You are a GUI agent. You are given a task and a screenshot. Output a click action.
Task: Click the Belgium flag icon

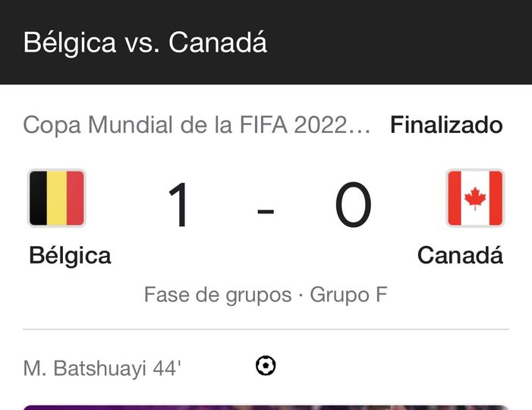pyautogui.click(x=57, y=198)
